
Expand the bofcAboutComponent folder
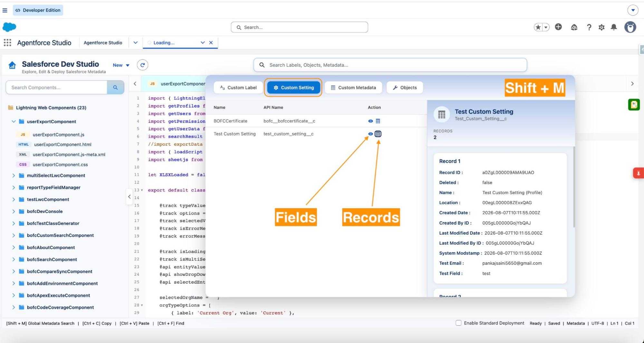pos(14,247)
